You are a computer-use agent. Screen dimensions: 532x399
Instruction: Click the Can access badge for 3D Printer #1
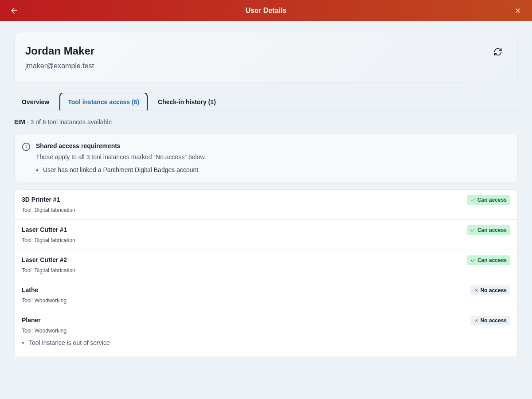pyautogui.click(x=489, y=200)
